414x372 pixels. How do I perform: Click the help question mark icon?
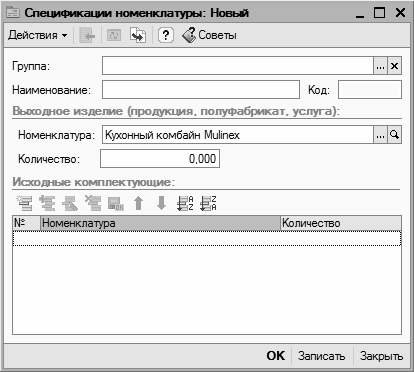coord(166,35)
